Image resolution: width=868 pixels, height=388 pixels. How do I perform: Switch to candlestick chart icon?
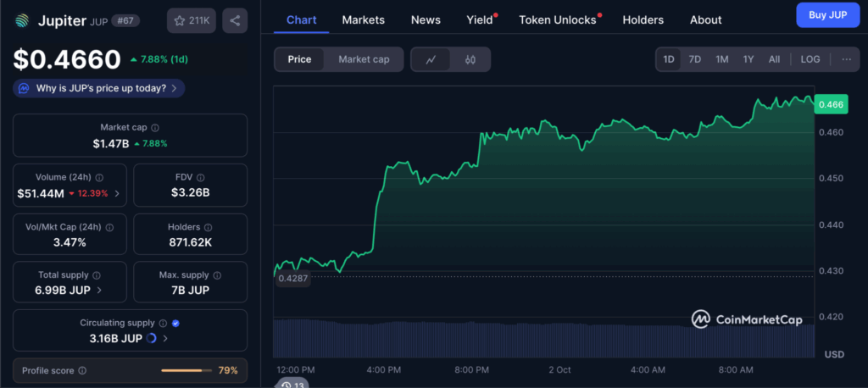470,59
